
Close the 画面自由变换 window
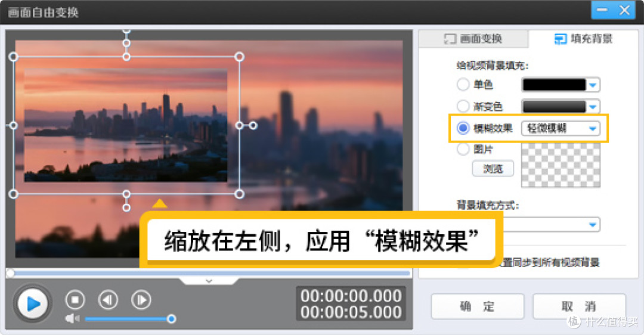pyautogui.click(x=625, y=10)
